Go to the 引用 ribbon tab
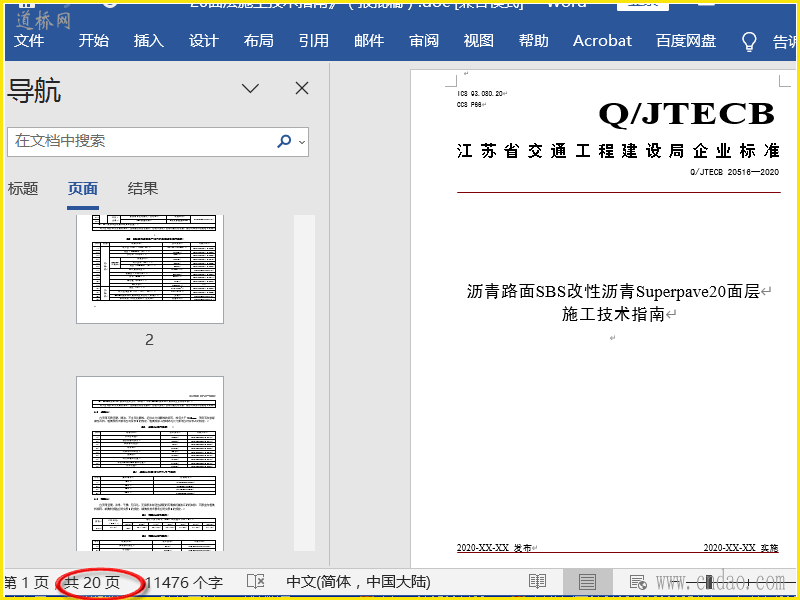 (313, 41)
